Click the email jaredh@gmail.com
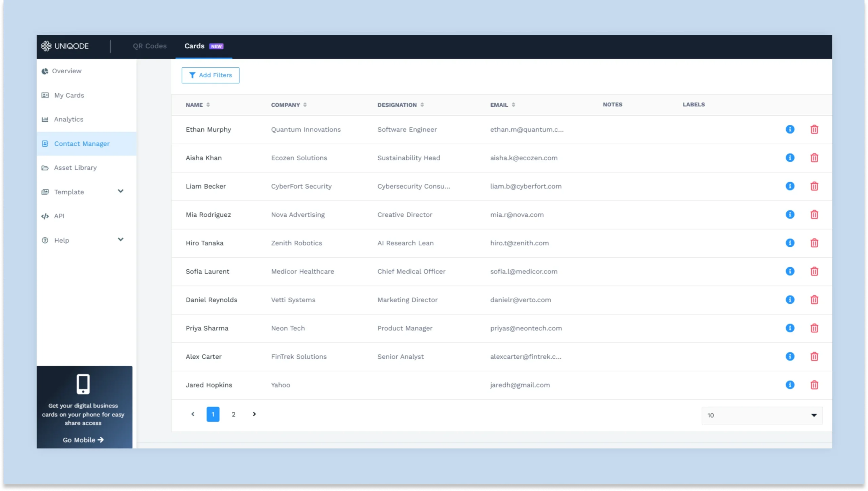This screenshot has width=868, height=491. click(x=520, y=385)
